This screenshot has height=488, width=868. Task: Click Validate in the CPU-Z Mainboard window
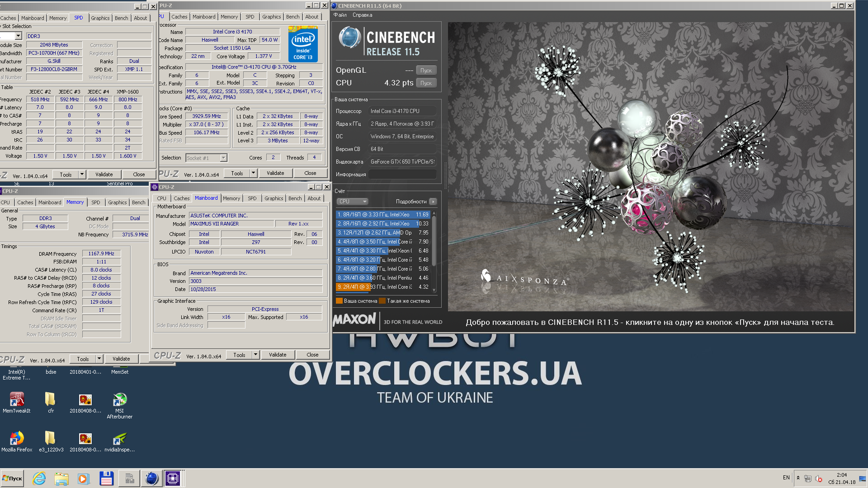[x=278, y=355]
